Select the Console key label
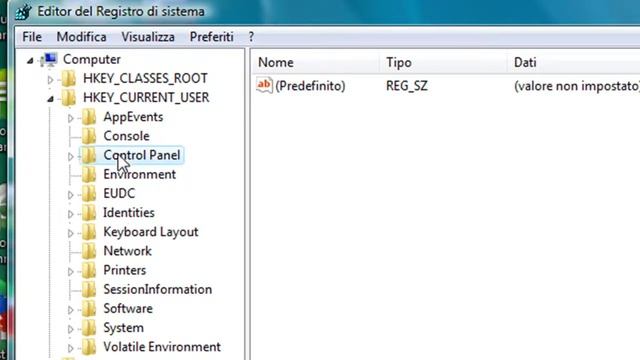This screenshot has width=640, height=360. [127, 136]
